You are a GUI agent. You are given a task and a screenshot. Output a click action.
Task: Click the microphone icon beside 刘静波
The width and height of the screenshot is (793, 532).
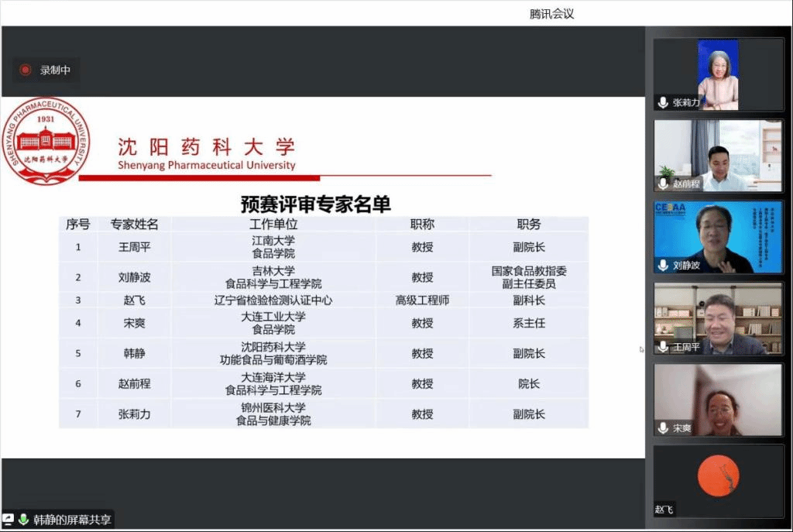pyautogui.click(x=663, y=265)
